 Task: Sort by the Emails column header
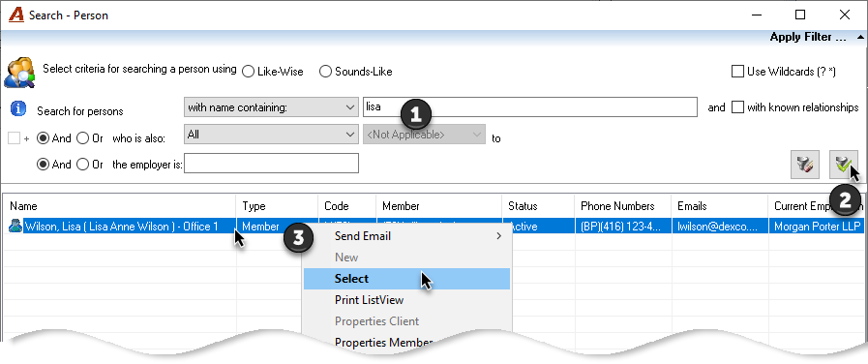(x=720, y=206)
